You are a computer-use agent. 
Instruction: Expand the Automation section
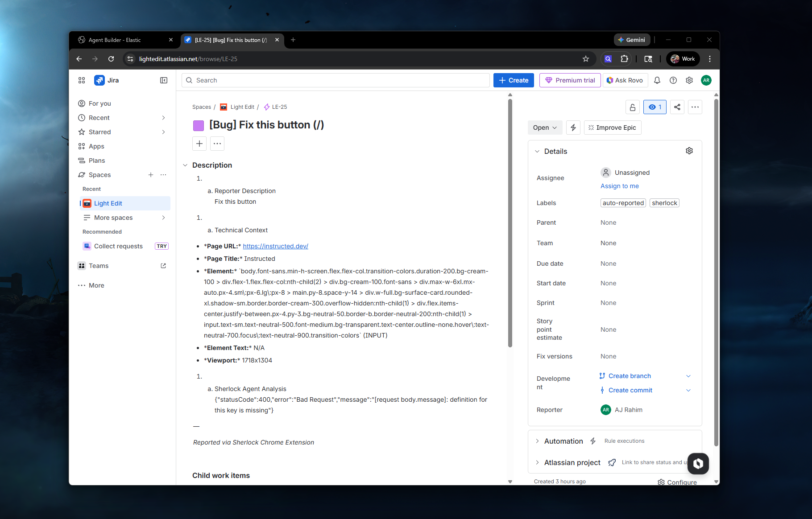(x=537, y=441)
